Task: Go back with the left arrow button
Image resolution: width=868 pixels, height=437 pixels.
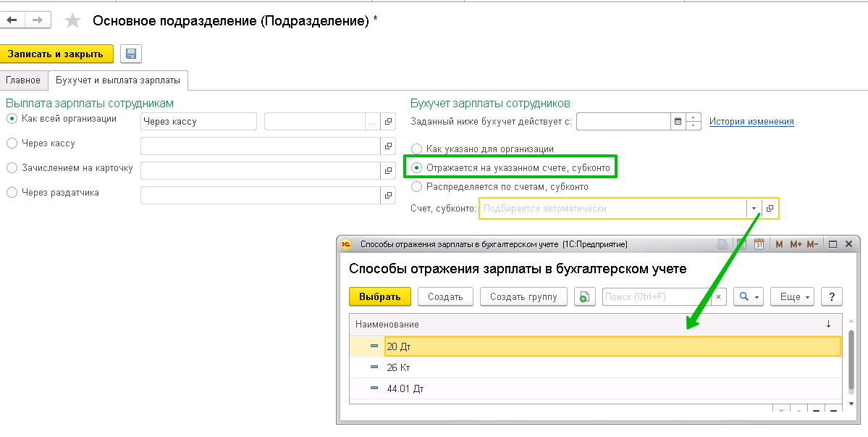Action: (x=12, y=20)
